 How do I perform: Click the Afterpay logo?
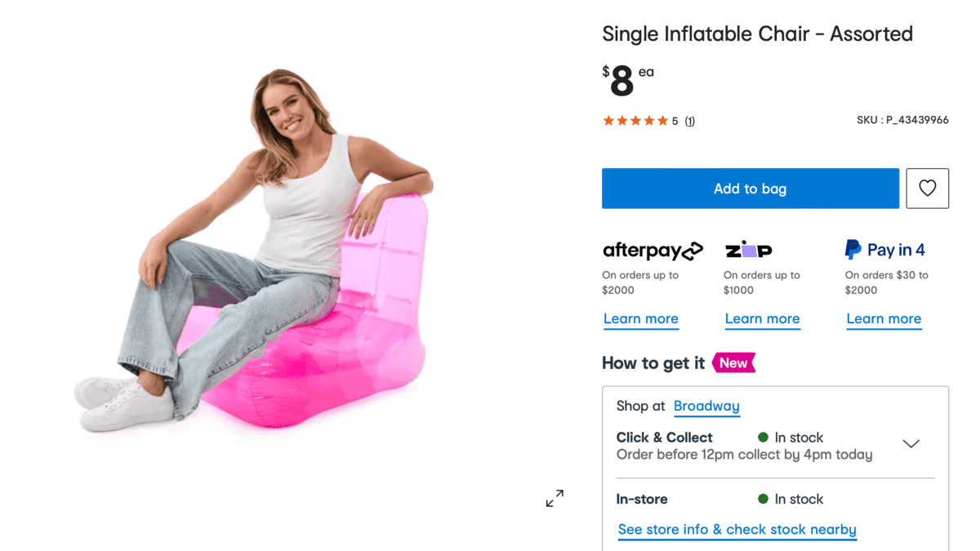[x=653, y=250]
